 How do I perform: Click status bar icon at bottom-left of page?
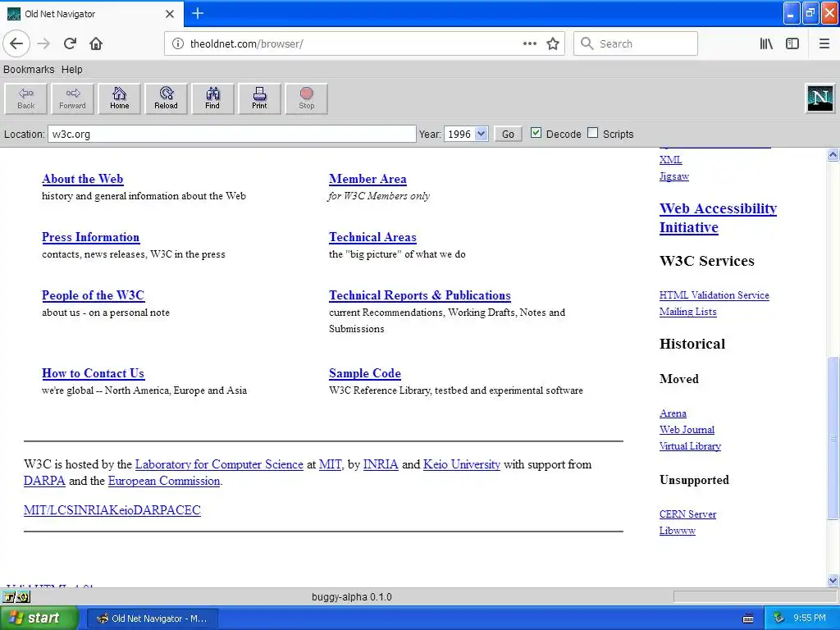[16, 597]
